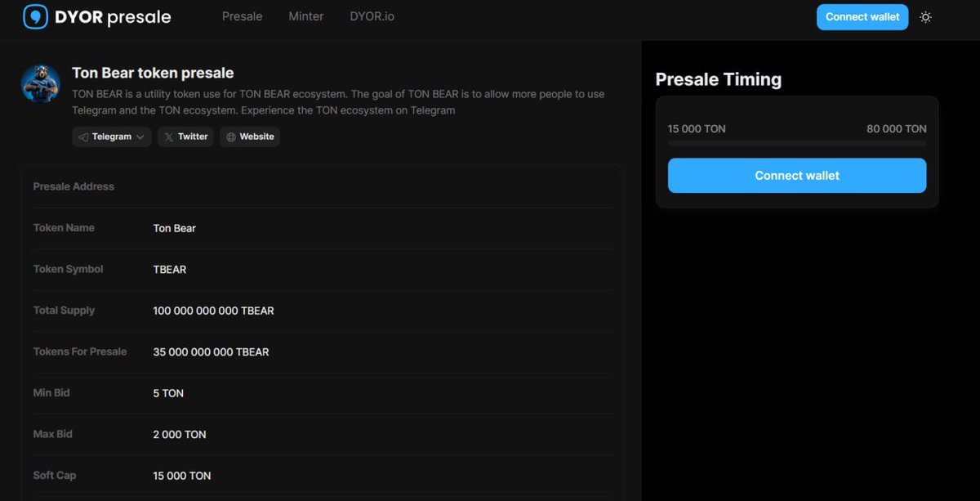
Task: Select the Soft Cap value '15 000 TON'
Action: pos(182,476)
